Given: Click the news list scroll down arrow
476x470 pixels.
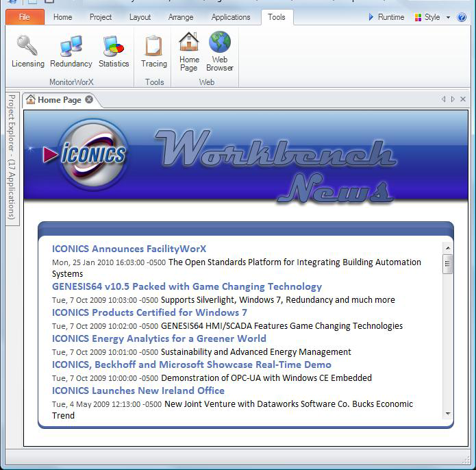Looking at the screenshot, I should 448,414.
